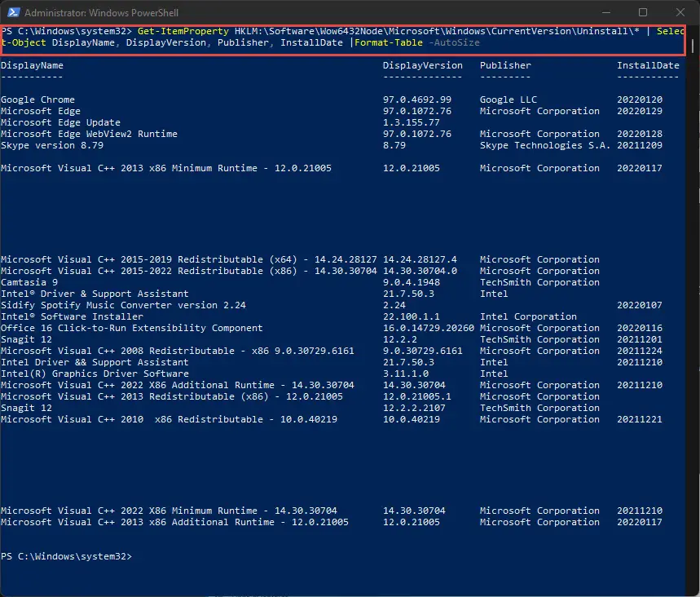Click version 12.0.21005.1
Viewport: 700px width, 597px height.
417,396
